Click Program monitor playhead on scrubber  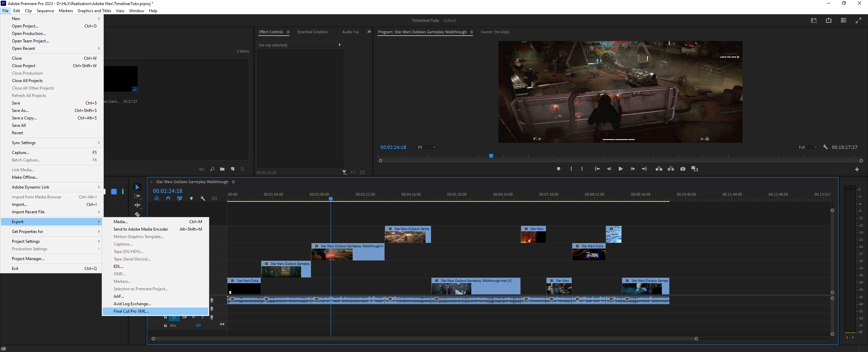pos(491,156)
